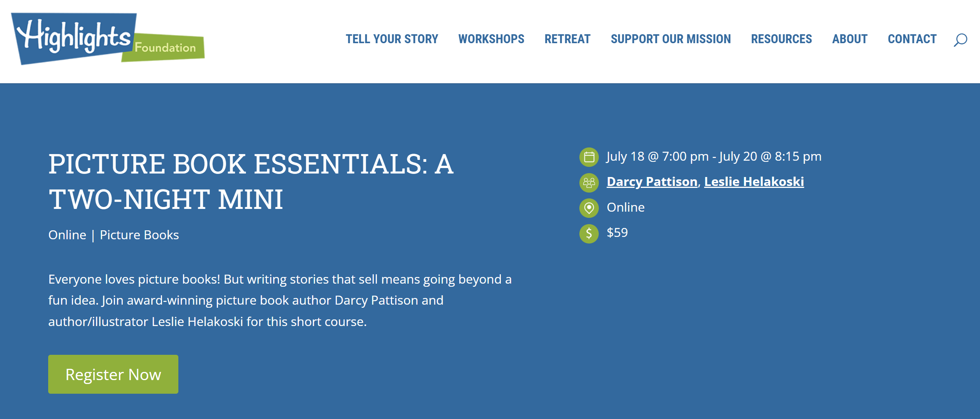Click the search magnifier icon

(x=960, y=40)
